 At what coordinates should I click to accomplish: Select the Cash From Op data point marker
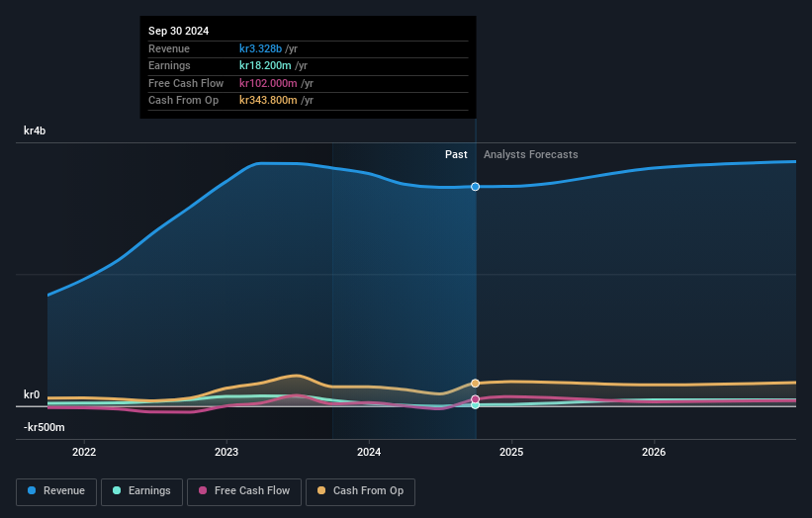point(475,384)
